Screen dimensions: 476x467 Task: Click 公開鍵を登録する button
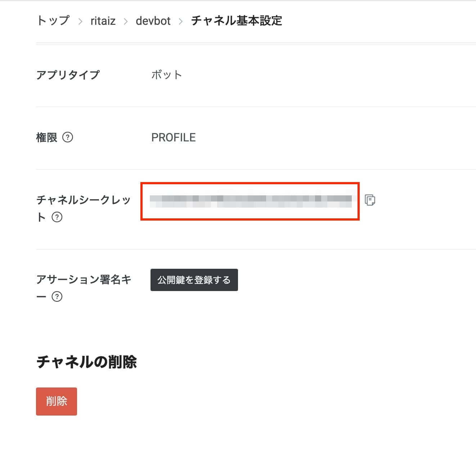coord(194,280)
